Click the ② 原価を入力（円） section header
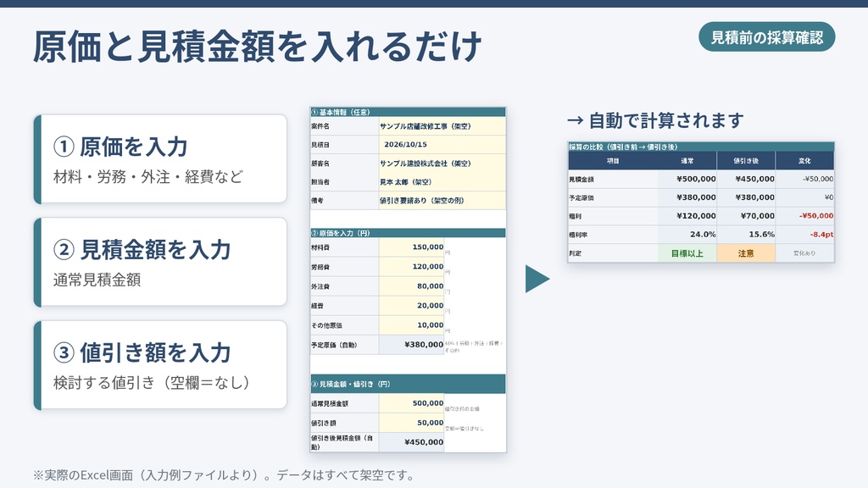Viewport: 868px width, 488px height. coord(408,233)
